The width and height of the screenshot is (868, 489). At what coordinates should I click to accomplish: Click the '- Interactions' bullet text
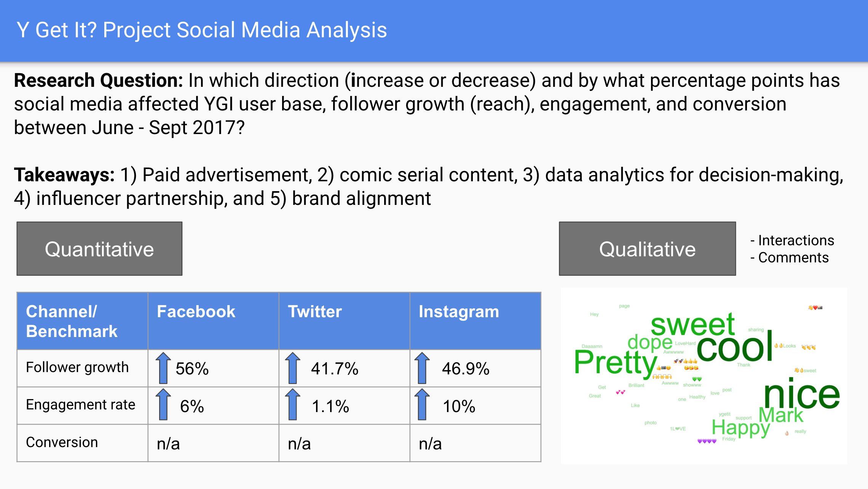[792, 240]
